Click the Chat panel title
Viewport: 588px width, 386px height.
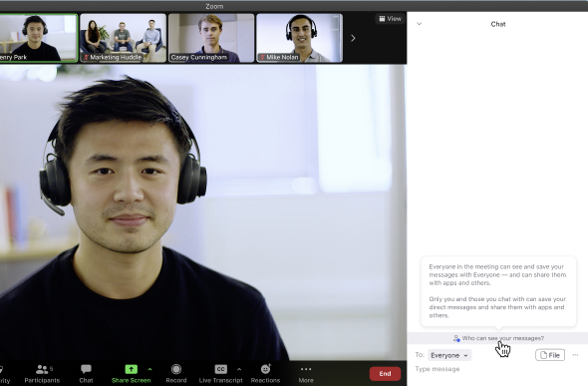coord(498,24)
